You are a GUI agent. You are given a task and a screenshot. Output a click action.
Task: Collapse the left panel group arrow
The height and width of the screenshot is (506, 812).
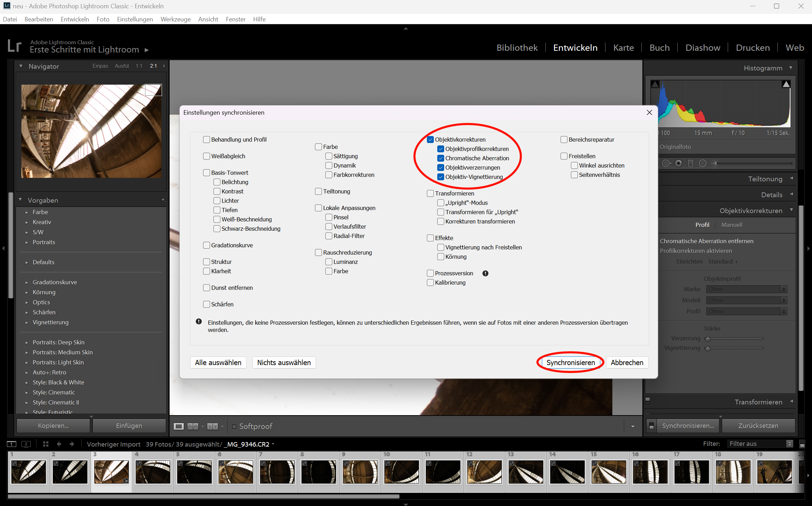tap(3, 248)
